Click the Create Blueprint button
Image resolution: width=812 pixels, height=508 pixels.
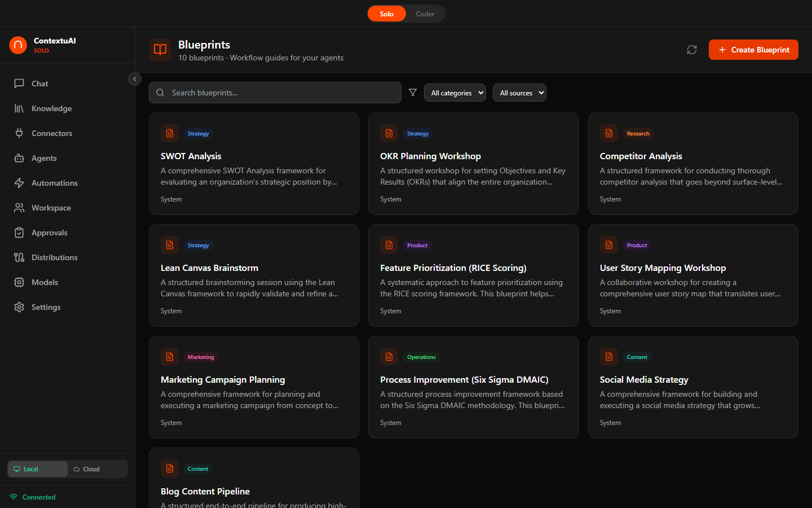coord(753,50)
